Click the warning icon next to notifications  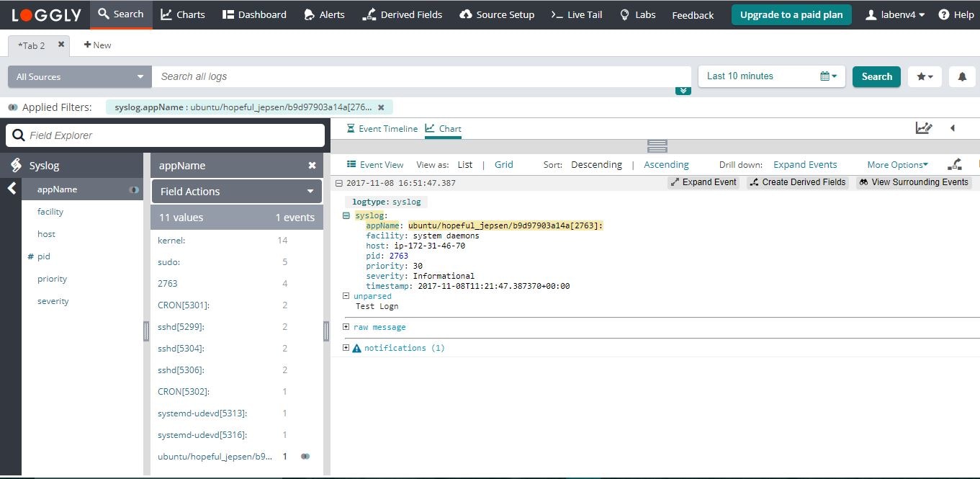pyautogui.click(x=356, y=348)
